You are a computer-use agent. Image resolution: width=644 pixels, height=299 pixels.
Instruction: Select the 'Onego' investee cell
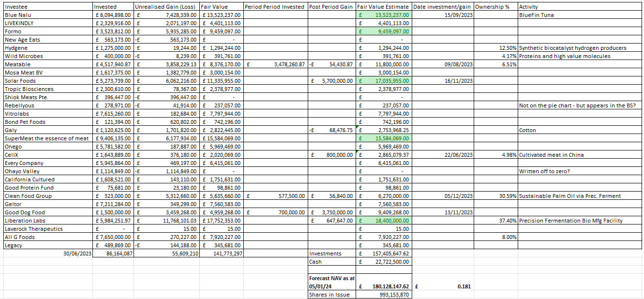48,147
